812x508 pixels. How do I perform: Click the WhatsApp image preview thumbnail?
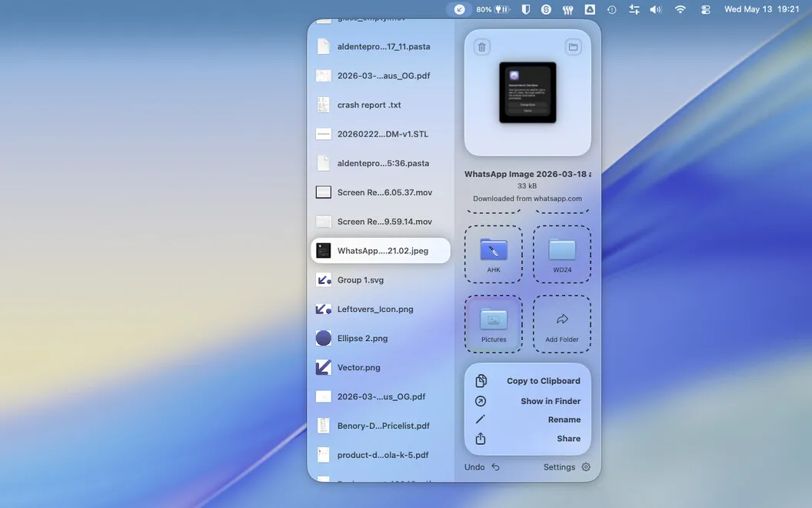coord(527,92)
